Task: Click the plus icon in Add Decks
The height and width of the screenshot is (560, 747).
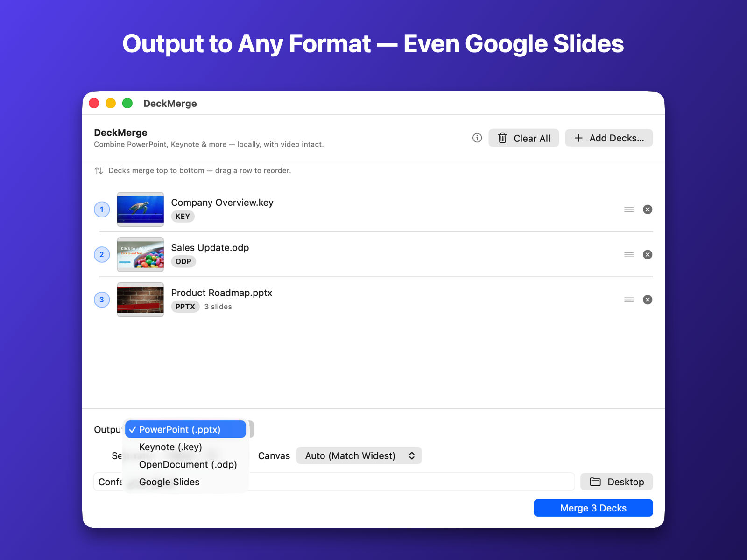Action: 578,138
